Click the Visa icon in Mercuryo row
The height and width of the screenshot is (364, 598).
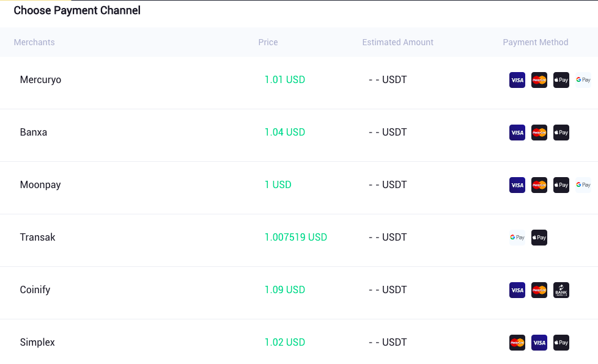click(517, 80)
